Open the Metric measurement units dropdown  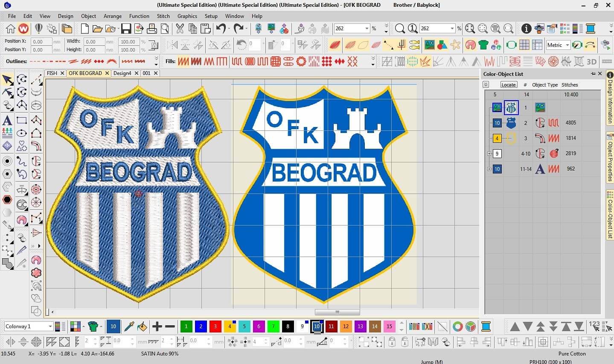click(567, 45)
